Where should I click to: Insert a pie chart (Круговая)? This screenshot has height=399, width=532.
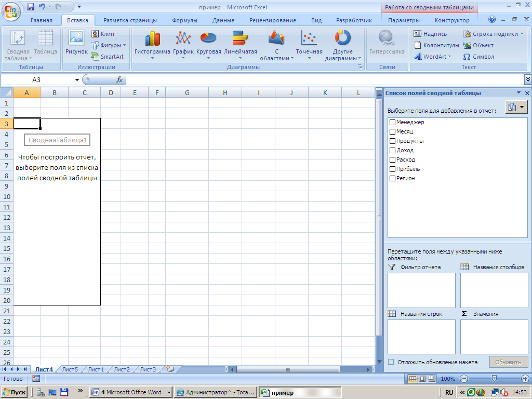209,45
